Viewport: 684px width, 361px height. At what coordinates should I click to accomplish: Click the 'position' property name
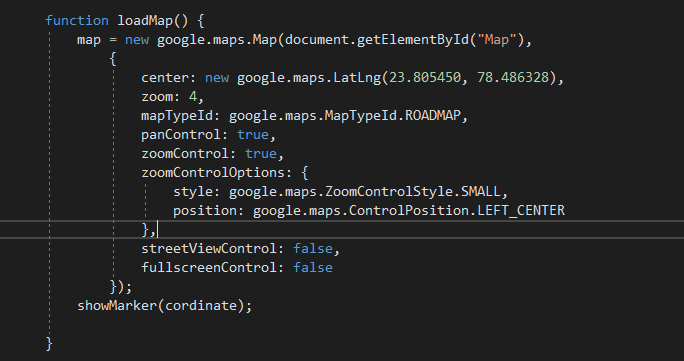tap(205, 211)
